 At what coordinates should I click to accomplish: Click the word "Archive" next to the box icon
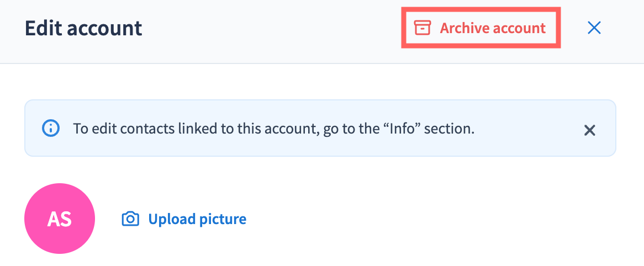(x=464, y=28)
